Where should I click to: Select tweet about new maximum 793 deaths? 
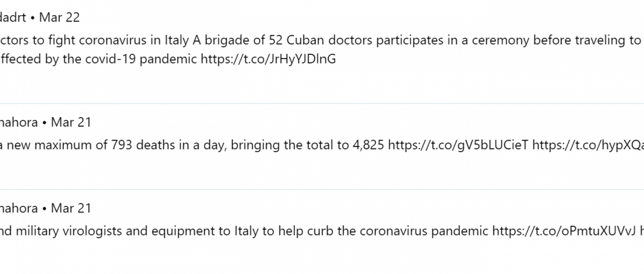[x=322, y=146]
